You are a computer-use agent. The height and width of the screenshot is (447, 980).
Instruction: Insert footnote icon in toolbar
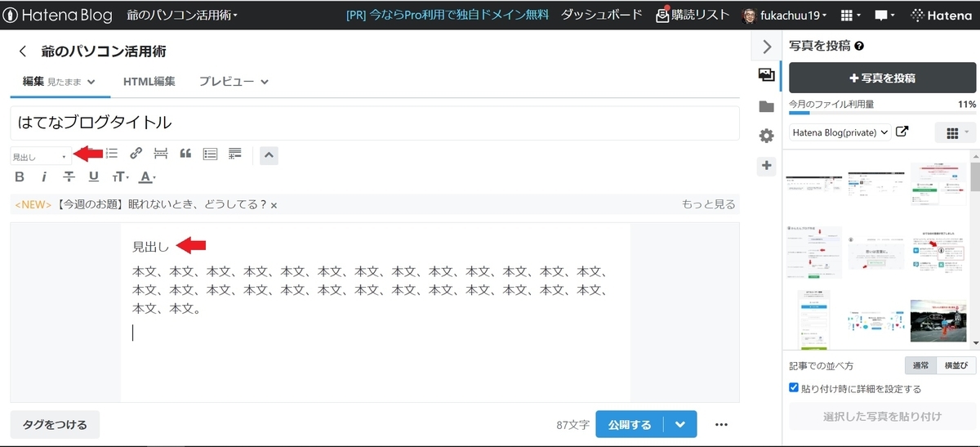point(234,153)
